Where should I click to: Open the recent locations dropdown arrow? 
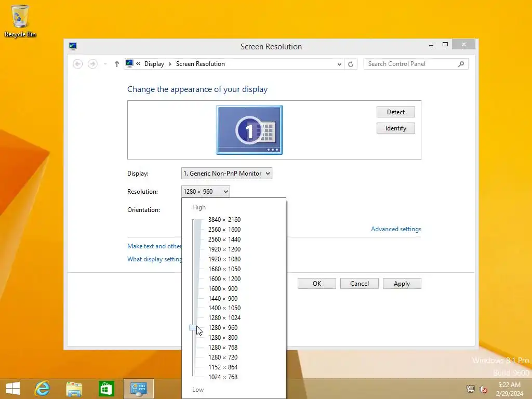[x=105, y=64]
